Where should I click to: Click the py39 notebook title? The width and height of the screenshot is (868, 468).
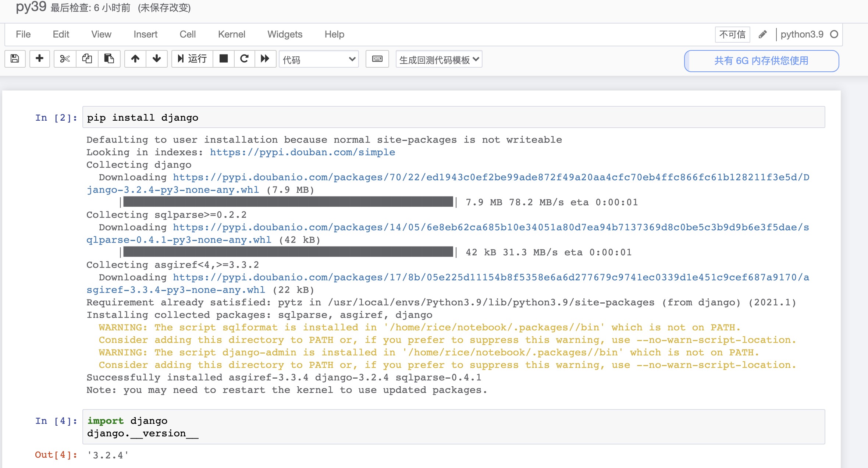(x=31, y=7)
